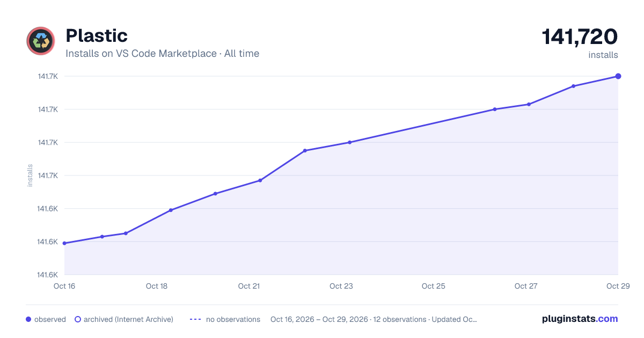
Task: Click the Oct 21 x-axis label
Action: tap(249, 286)
